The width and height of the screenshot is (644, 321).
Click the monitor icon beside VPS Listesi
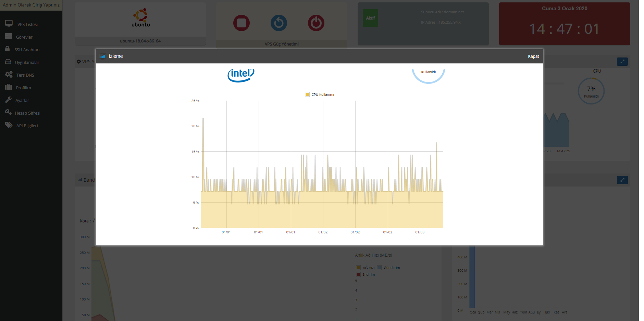tap(9, 24)
